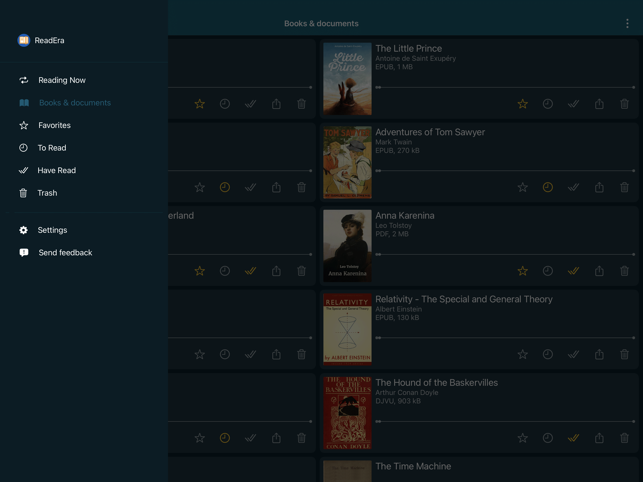Viewport: 643px width, 482px height.
Task: Open The Time Machine title
Action: coord(413,466)
